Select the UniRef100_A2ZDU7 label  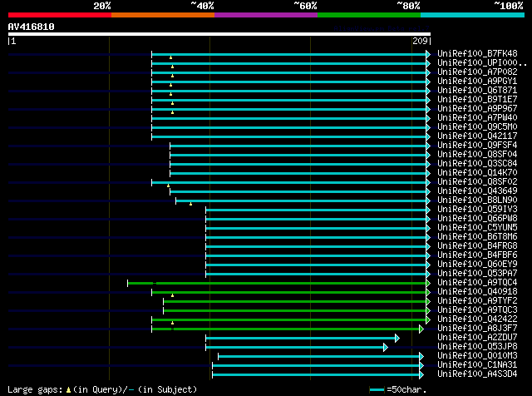(x=477, y=338)
